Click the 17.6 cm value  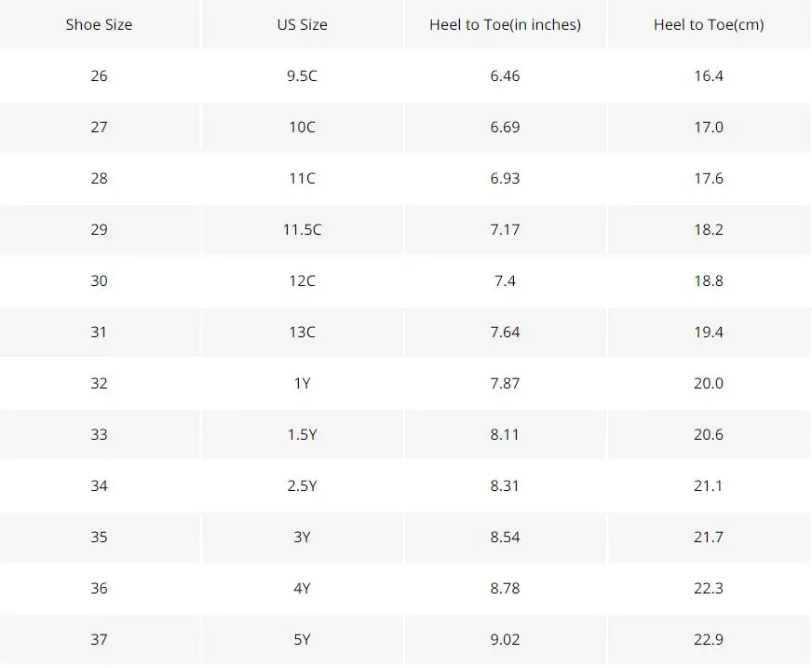coord(709,178)
